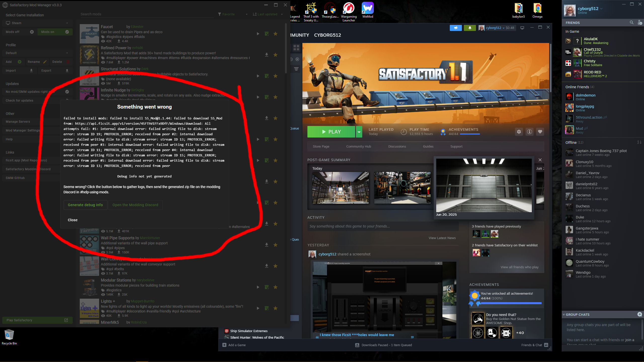Viewport: 644px width, 362px height.
Task: Open Guides tab
Action: pyautogui.click(x=428, y=146)
